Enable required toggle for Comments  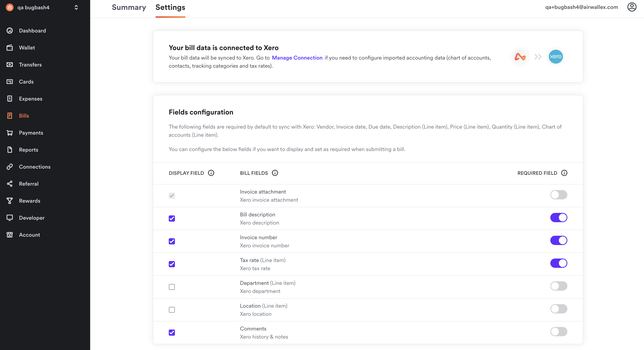558,331
